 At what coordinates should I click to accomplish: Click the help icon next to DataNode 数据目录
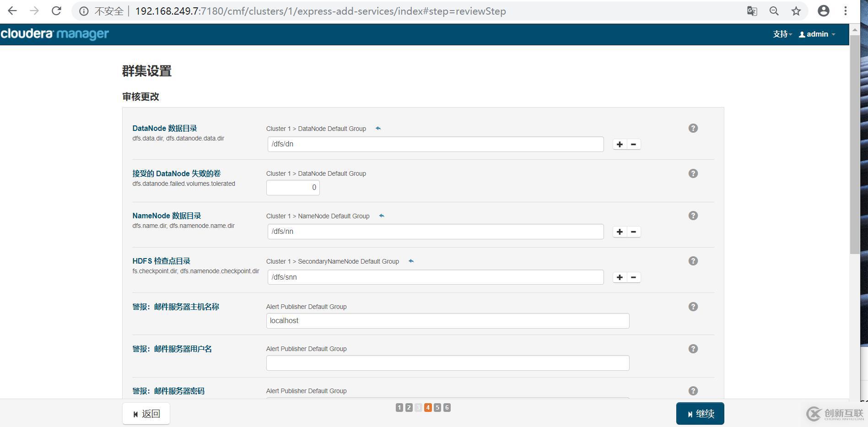[693, 128]
